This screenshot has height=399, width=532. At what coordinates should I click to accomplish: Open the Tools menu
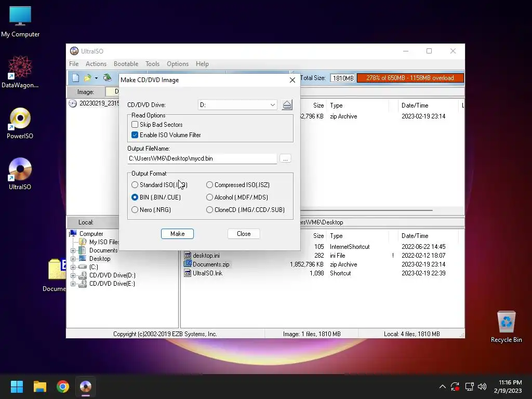point(152,64)
